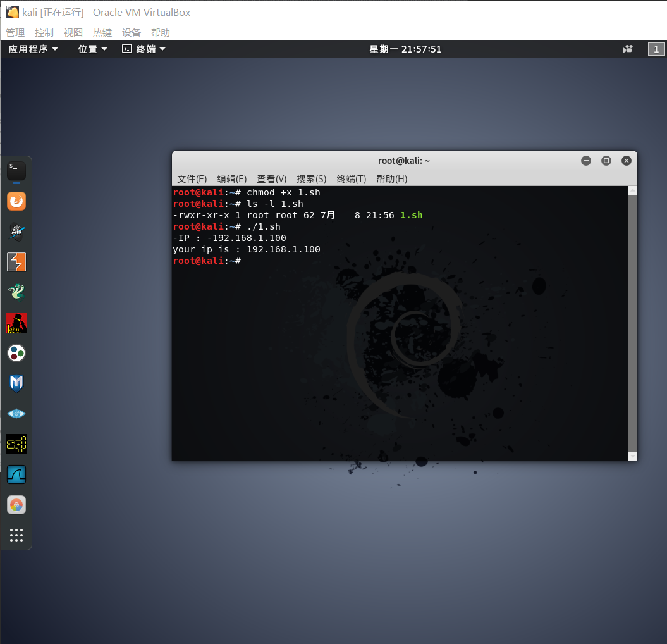This screenshot has height=644, width=667.
Task: Expand the 位置 dropdown
Action: (92, 49)
